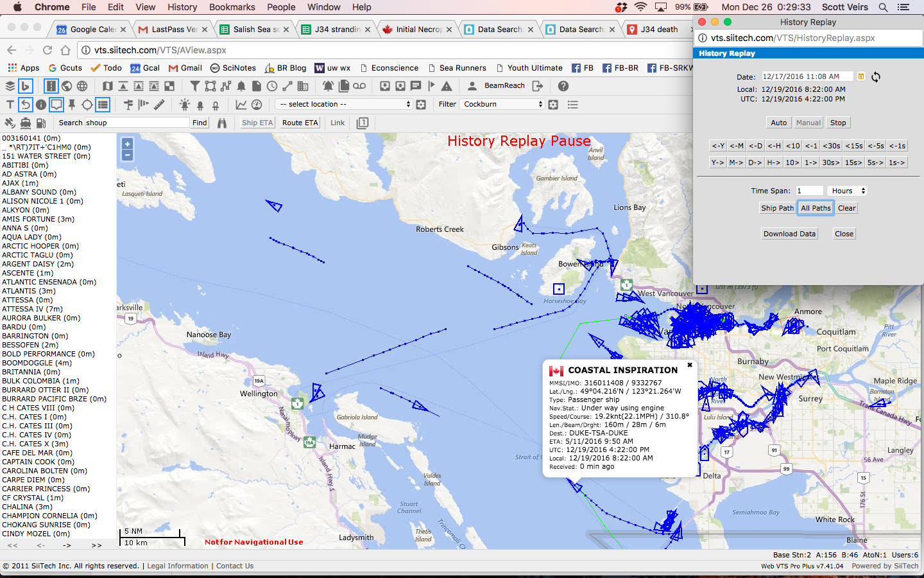Viewport: 924px width, 578px height.
Task: Open the calendar date picker icon
Action: (861, 76)
